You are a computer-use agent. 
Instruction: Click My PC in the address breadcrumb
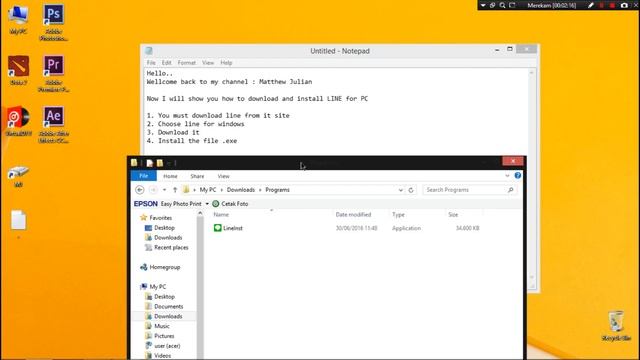pos(208,190)
